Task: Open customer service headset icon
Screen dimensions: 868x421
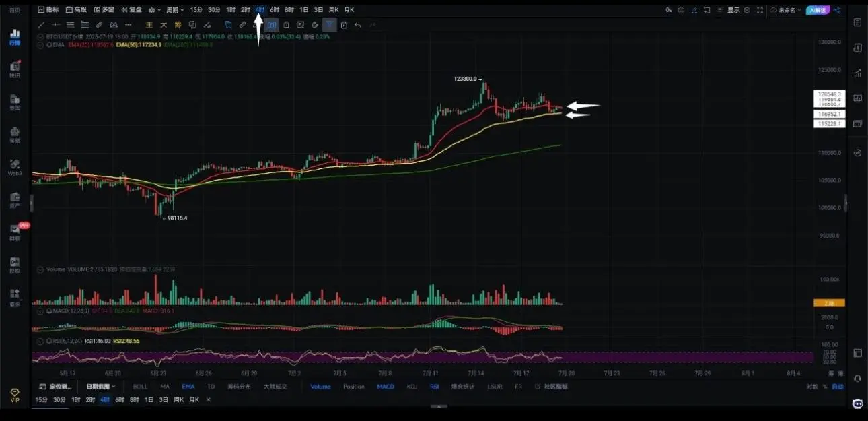Action: tap(857, 379)
